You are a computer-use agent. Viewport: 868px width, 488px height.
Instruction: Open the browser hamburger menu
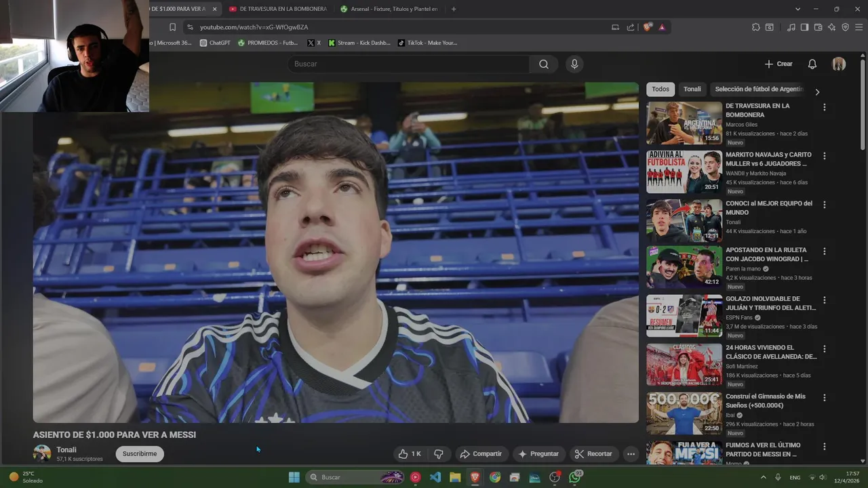point(859,27)
